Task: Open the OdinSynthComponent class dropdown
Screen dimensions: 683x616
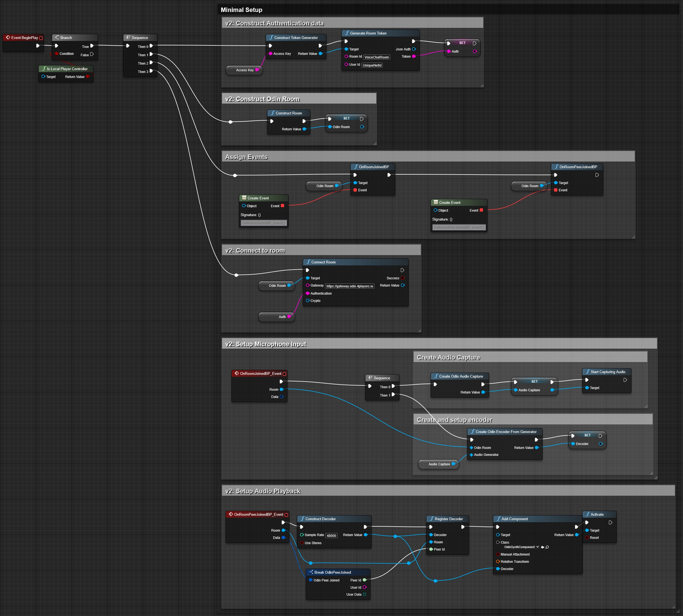Action: click(x=538, y=547)
